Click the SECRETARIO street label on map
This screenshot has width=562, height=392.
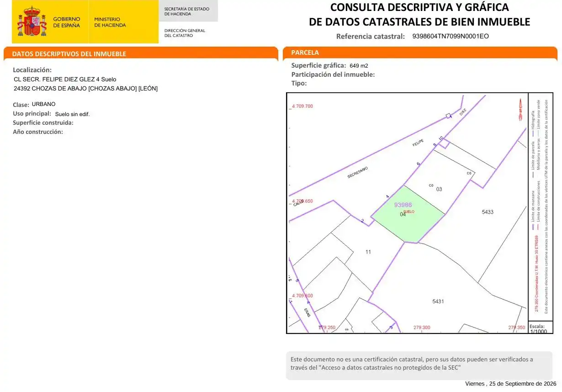tap(357, 172)
